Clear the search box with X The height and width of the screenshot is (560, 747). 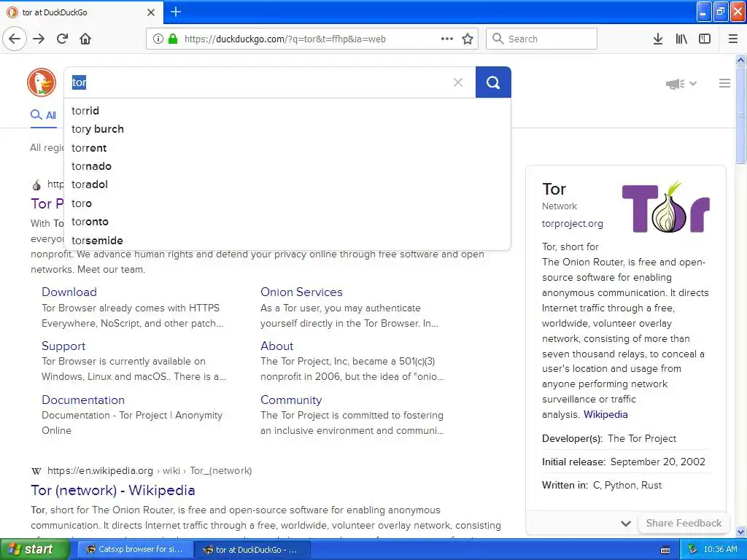point(458,82)
